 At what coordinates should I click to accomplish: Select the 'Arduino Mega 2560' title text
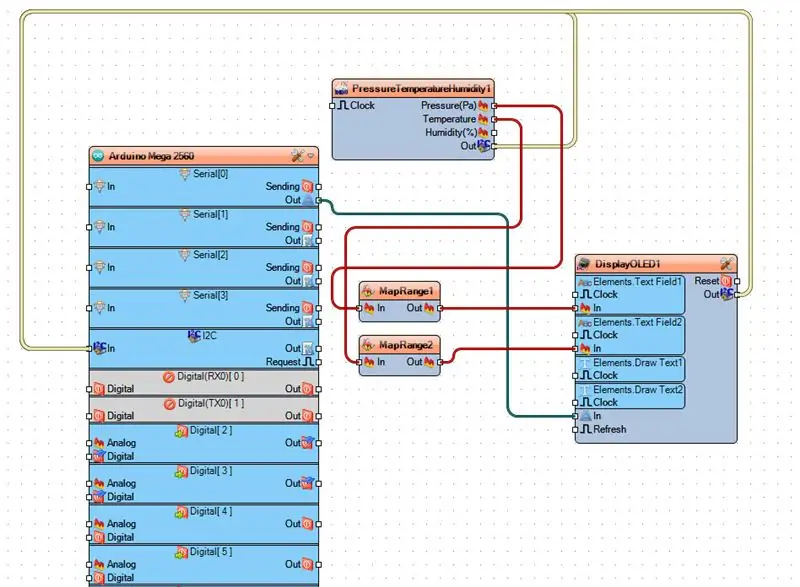[152, 156]
